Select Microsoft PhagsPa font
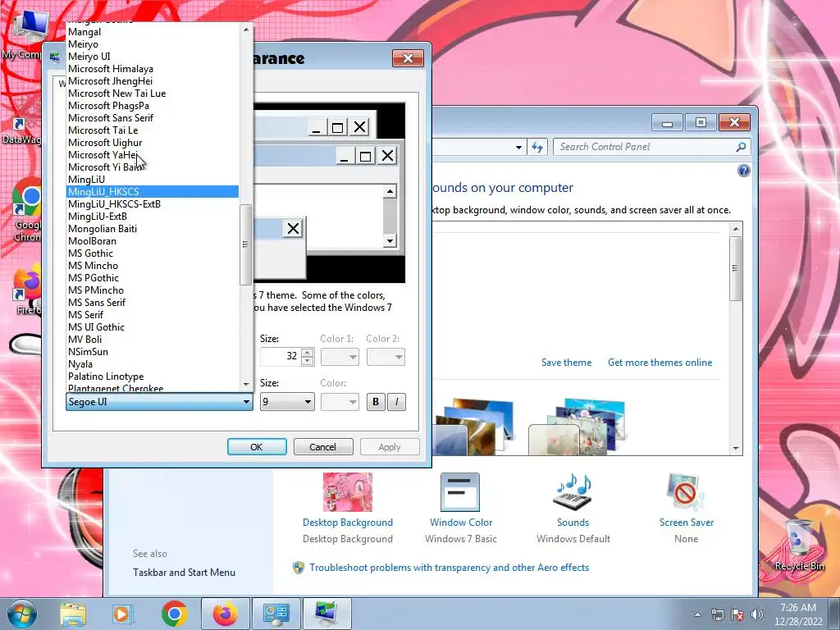840x630 pixels. point(153,106)
